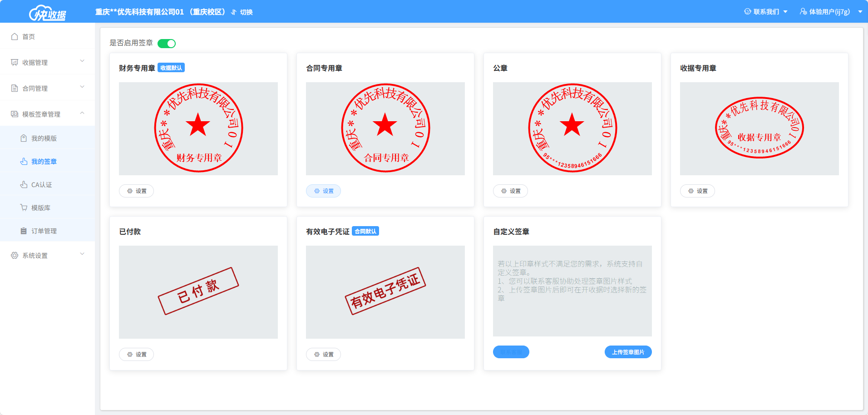Click the 系统设置 gear icon

click(15, 256)
